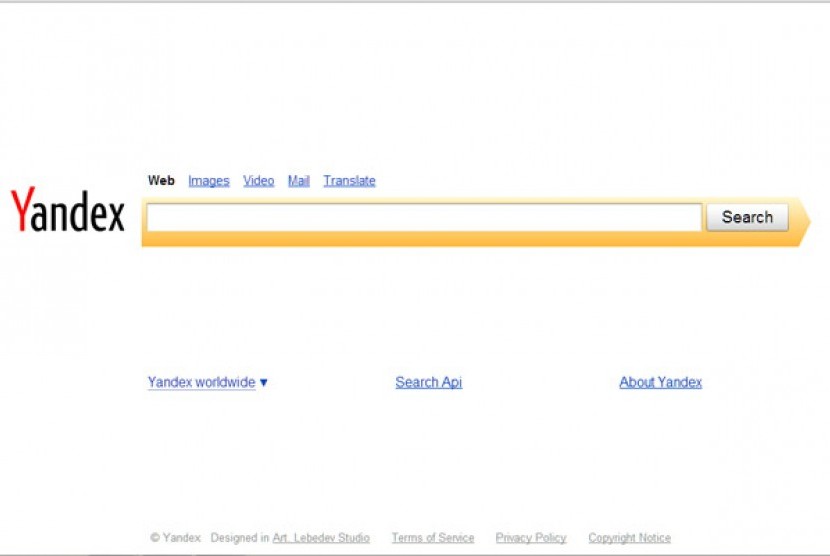Image resolution: width=830 pixels, height=556 pixels.
Task: Go to the Translate tab
Action: tap(349, 181)
